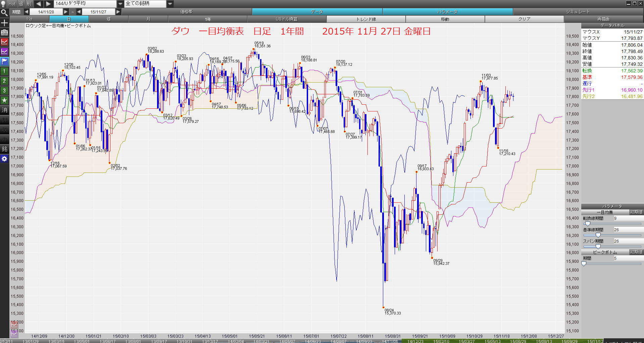Click the 転換線期間 value field
The width and height of the screenshot is (644, 343).
click(628, 218)
